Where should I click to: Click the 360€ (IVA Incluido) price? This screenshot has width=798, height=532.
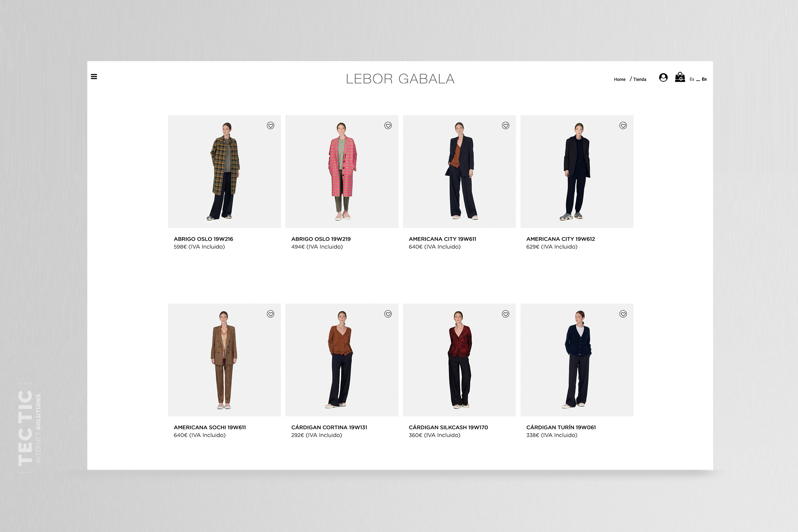[x=434, y=435]
